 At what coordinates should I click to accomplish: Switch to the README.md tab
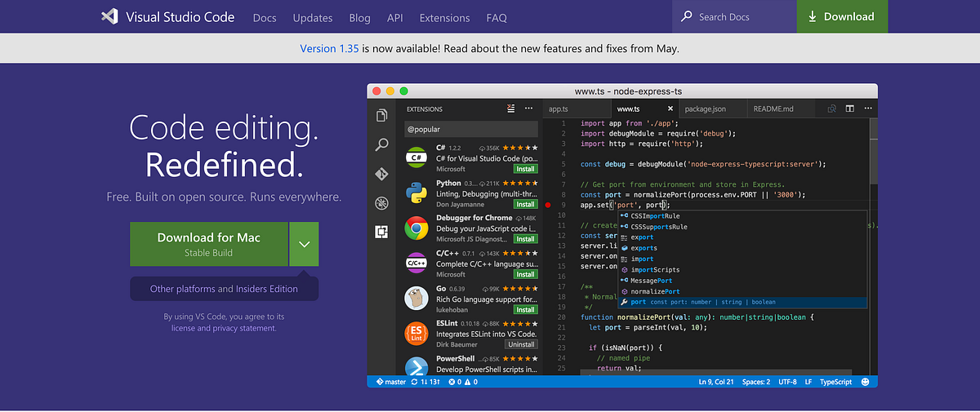click(781, 109)
